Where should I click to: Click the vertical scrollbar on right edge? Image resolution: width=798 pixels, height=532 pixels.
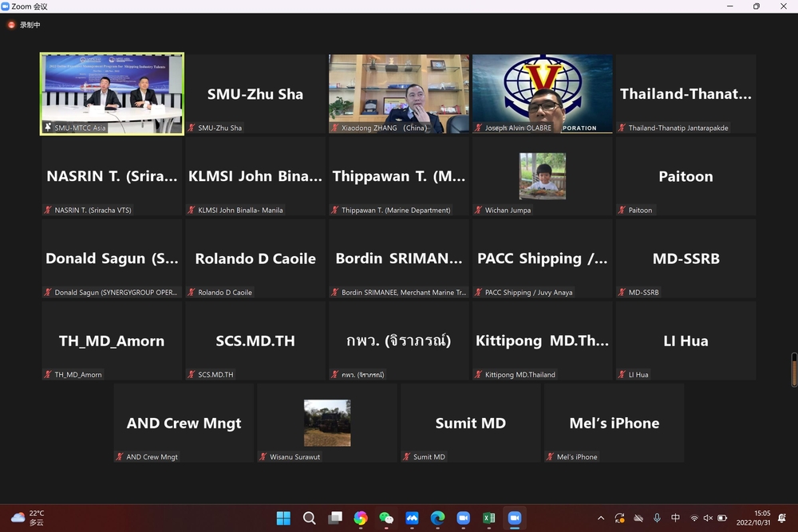794,369
